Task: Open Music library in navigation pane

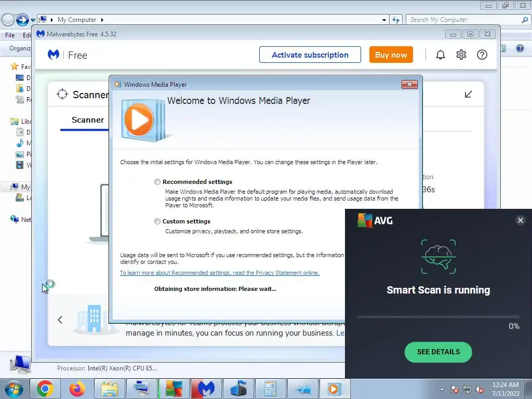Action: click(24, 143)
